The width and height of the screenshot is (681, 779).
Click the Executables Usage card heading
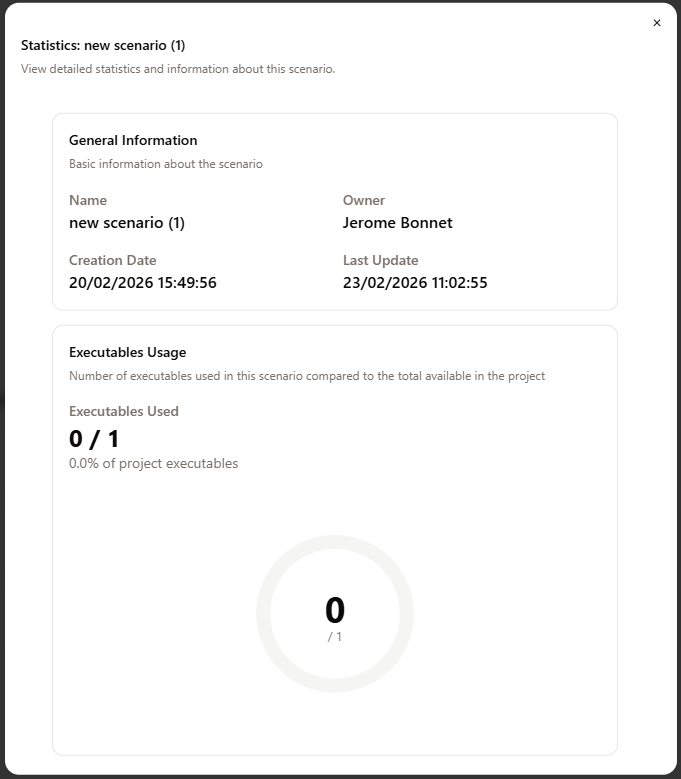[128, 352]
